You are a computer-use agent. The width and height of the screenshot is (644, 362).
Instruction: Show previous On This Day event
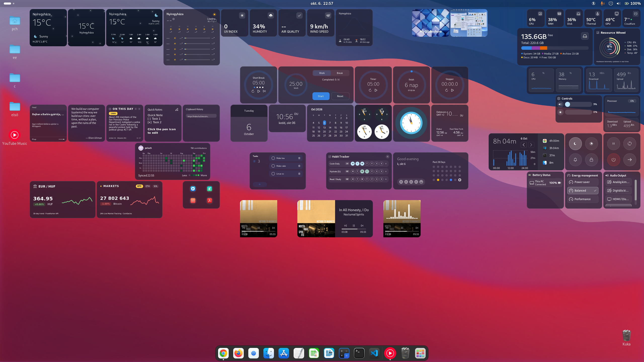point(136,109)
